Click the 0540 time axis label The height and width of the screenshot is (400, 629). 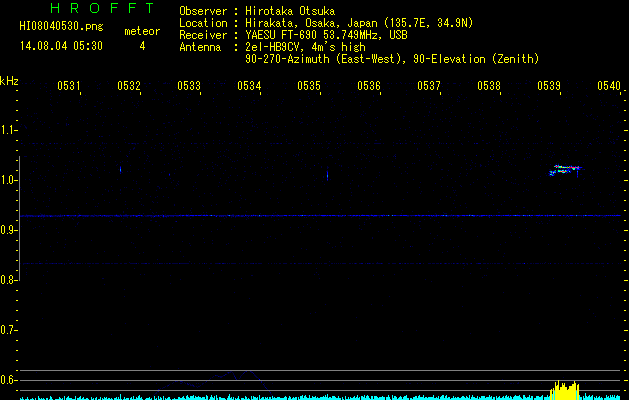point(609,85)
